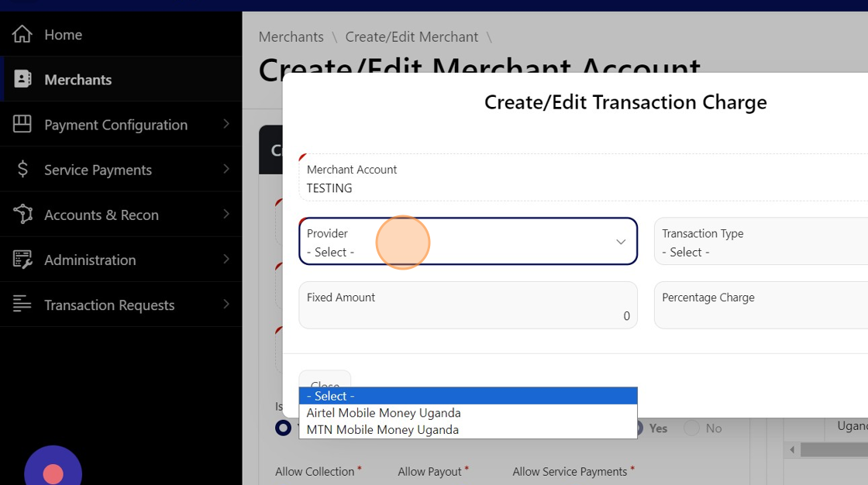Viewport: 868px width, 485px height.
Task: Click the Merchants contact card icon
Action: (x=22, y=79)
